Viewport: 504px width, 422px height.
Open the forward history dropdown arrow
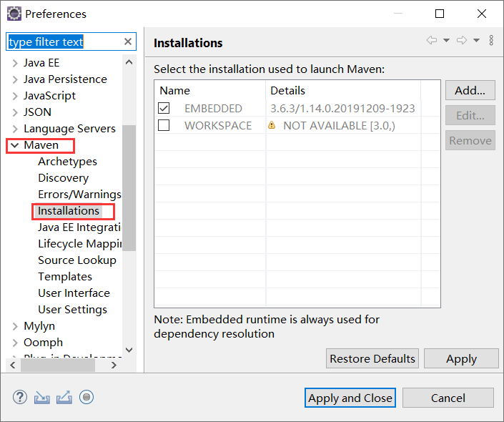click(x=476, y=40)
